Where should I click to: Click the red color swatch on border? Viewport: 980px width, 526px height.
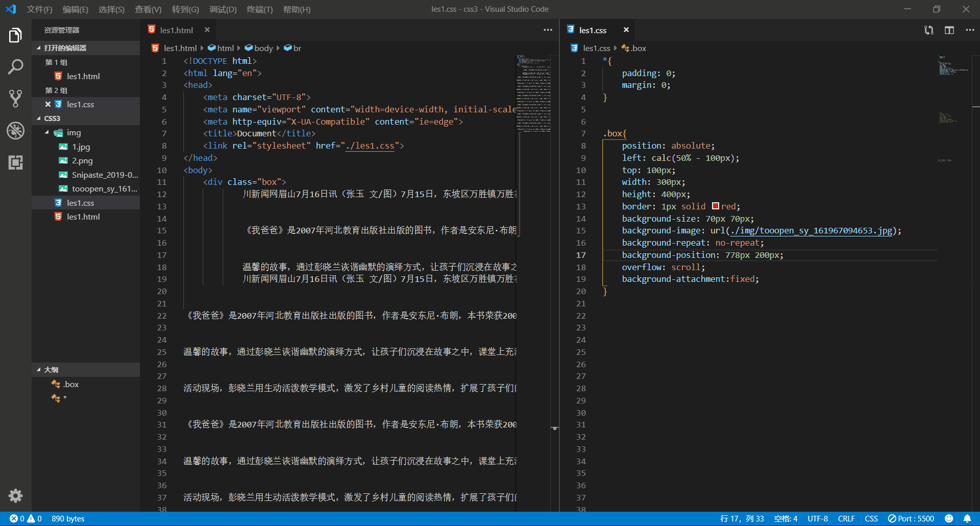715,206
